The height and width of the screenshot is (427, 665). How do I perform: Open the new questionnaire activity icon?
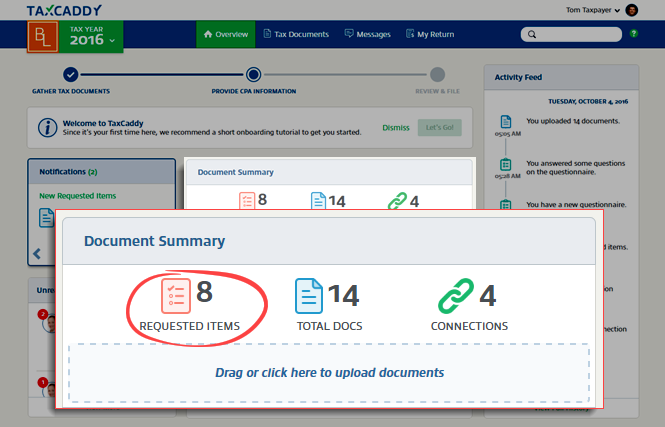[x=506, y=204]
